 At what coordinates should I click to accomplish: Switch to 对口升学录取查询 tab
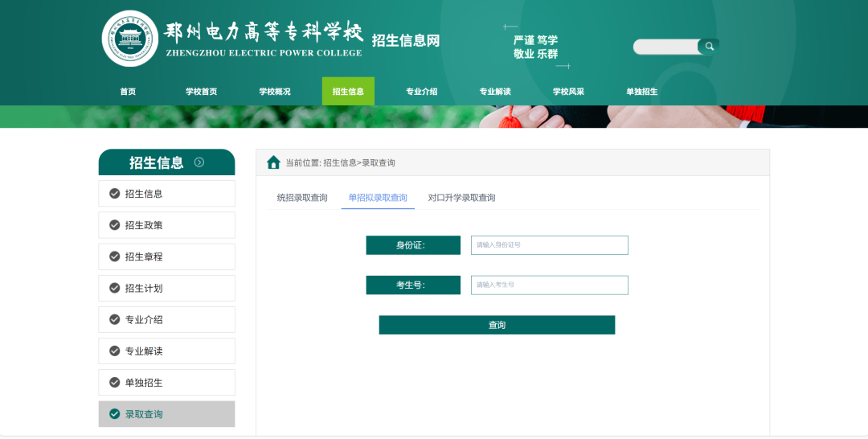pyautogui.click(x=461, y=198)
